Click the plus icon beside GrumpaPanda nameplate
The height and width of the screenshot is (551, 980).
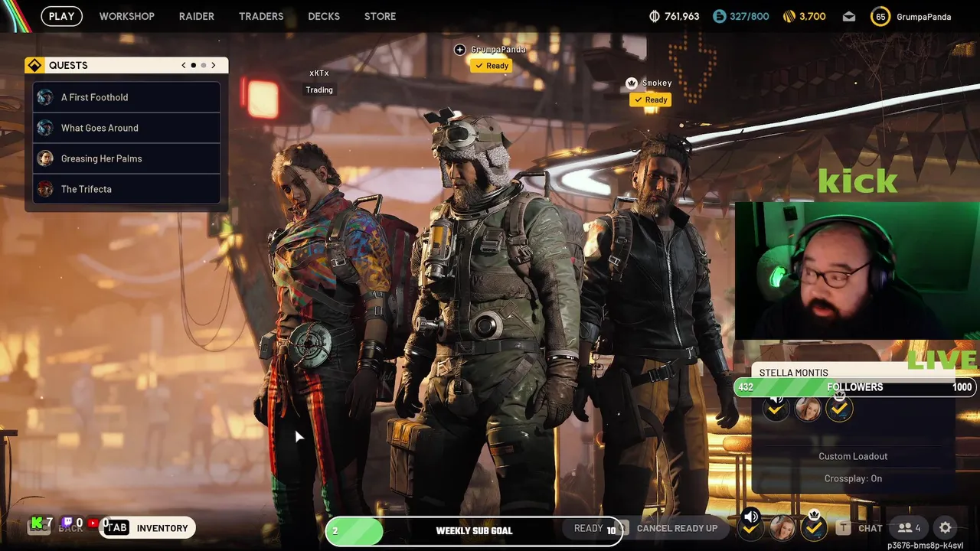pyautogui.click(x=459, y=50)
